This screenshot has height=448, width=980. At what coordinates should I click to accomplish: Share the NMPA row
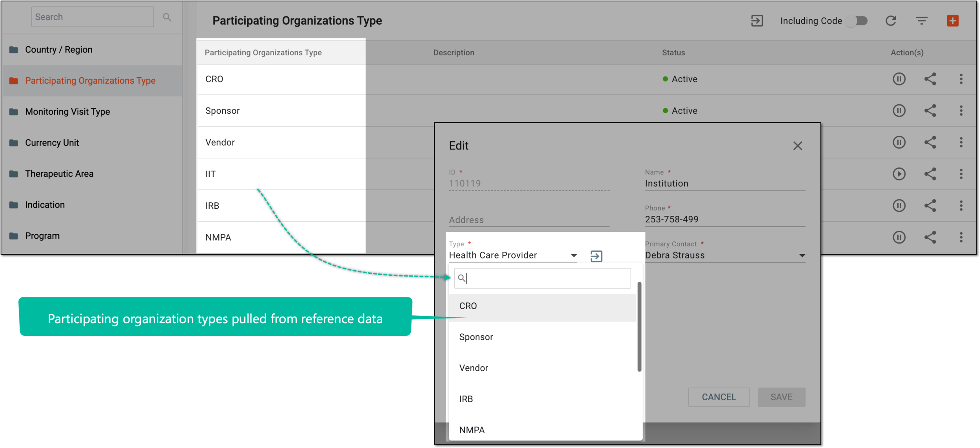[x=930, y=237]
